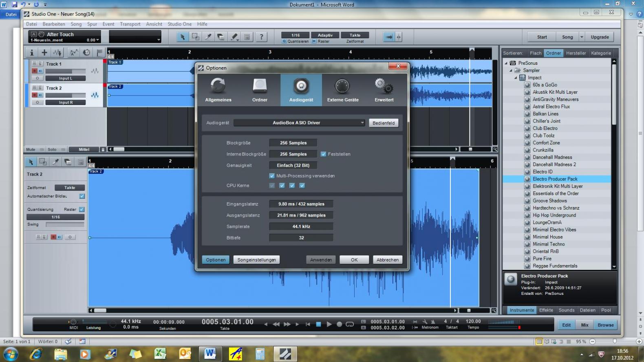Toggle Automatischer Bildlauf checkbox in editor
Image resolution: width=644 pixels, height=362 pixels.
[x=82, y=196]
